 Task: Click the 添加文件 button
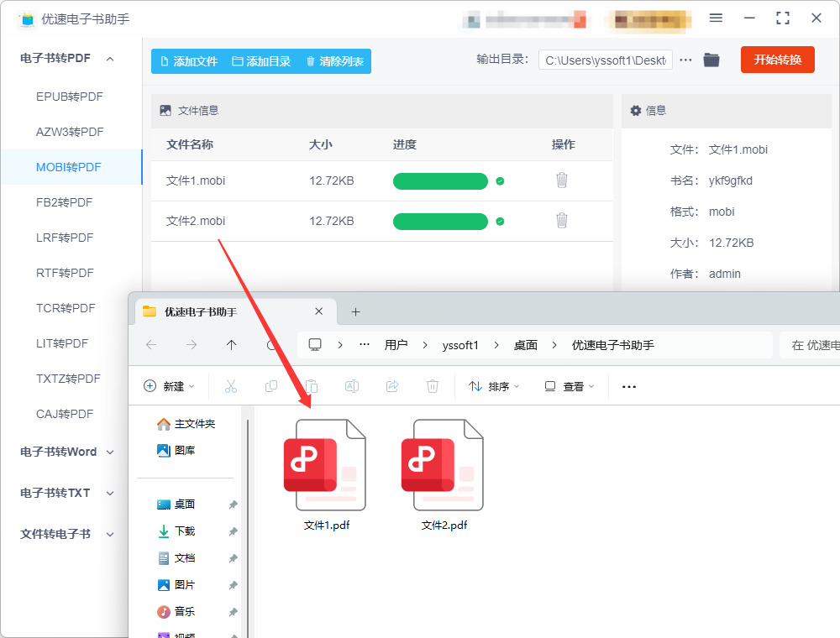(189, 61)
